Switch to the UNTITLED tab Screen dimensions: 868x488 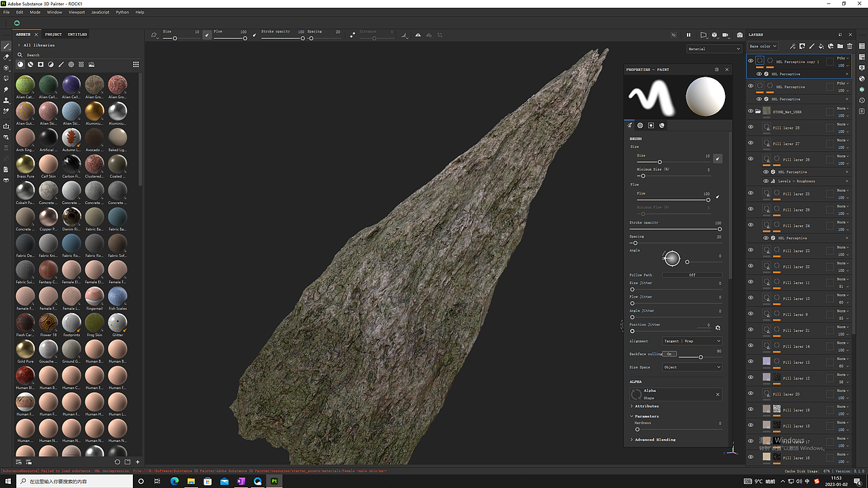[77, 34]
